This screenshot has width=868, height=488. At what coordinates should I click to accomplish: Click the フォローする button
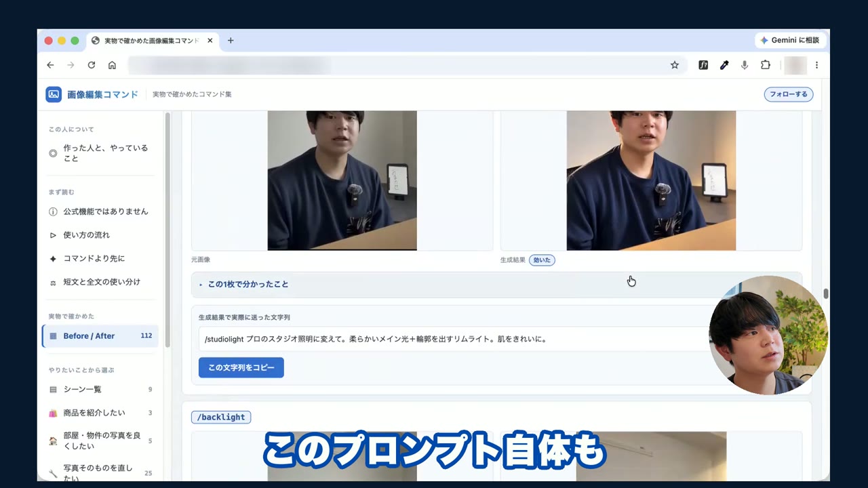[x=788, y=95]
